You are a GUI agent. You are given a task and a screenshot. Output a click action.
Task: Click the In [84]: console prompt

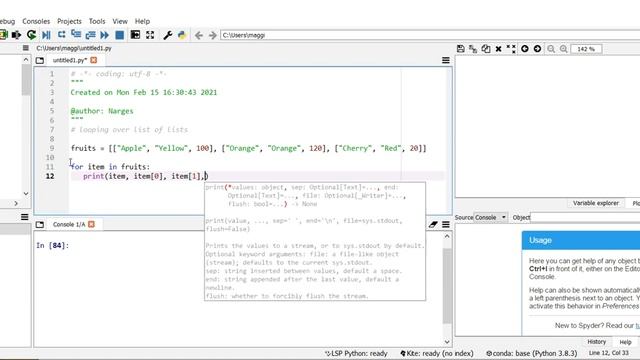coord(53,245)
